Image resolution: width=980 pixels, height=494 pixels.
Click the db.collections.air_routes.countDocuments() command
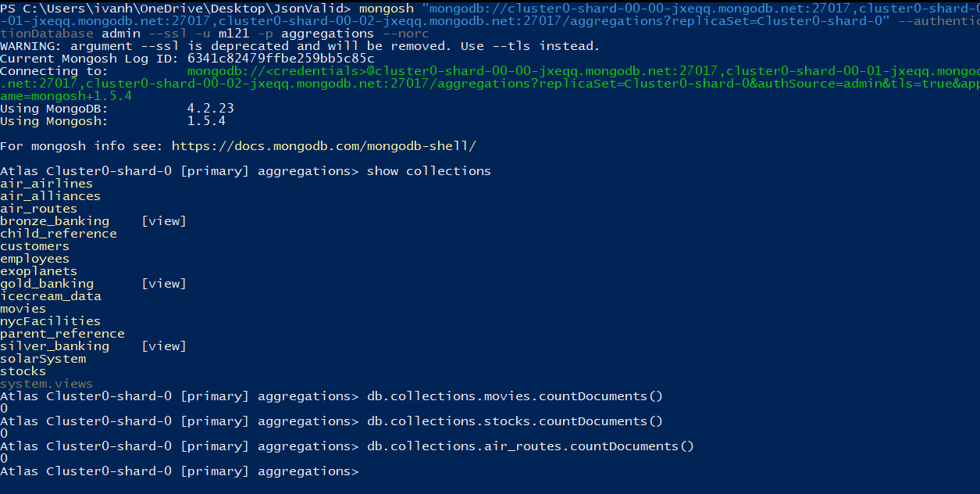530,446
